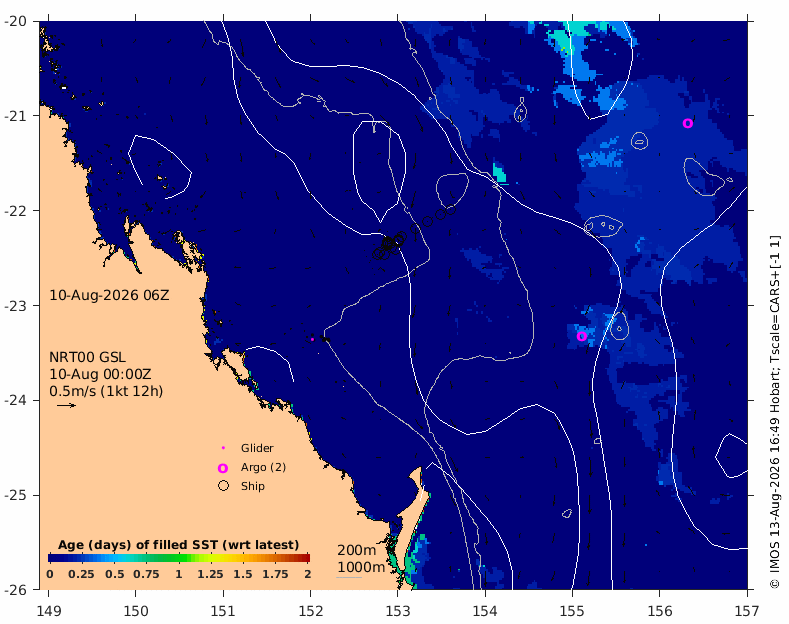Click the green section at colorbar value 1
Viewport: 789px width, 624px height.
coord(179,558)
